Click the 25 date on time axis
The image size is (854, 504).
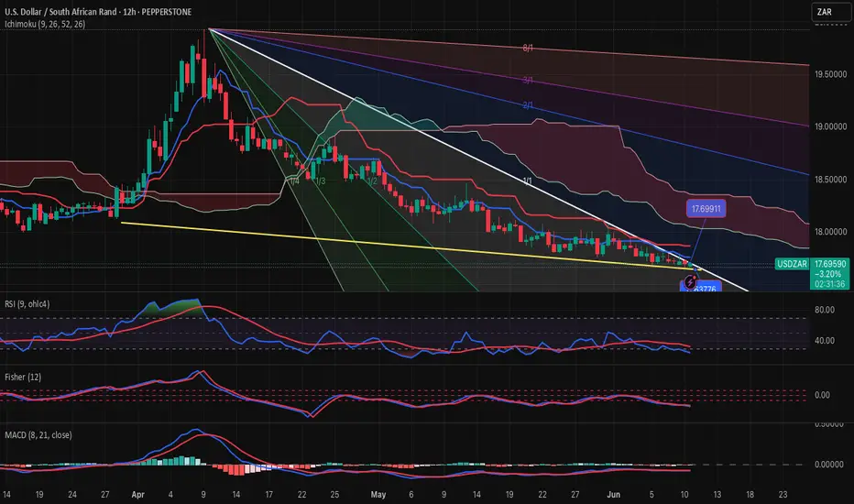[334, 495]
